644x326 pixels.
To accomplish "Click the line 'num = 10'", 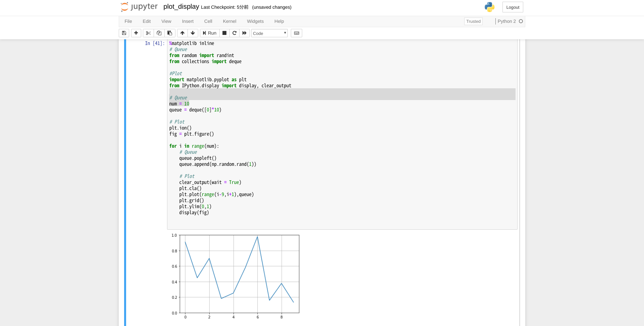I will [x=179, y=104].
